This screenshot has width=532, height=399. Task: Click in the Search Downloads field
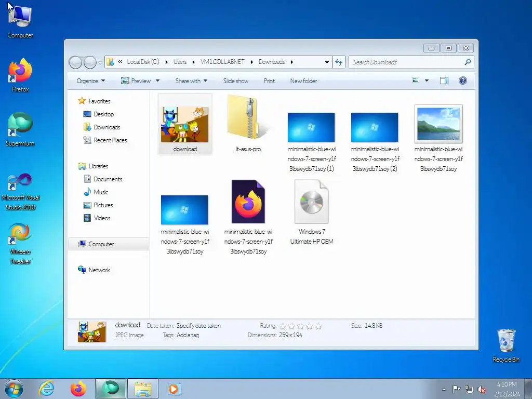click(411, 62)
